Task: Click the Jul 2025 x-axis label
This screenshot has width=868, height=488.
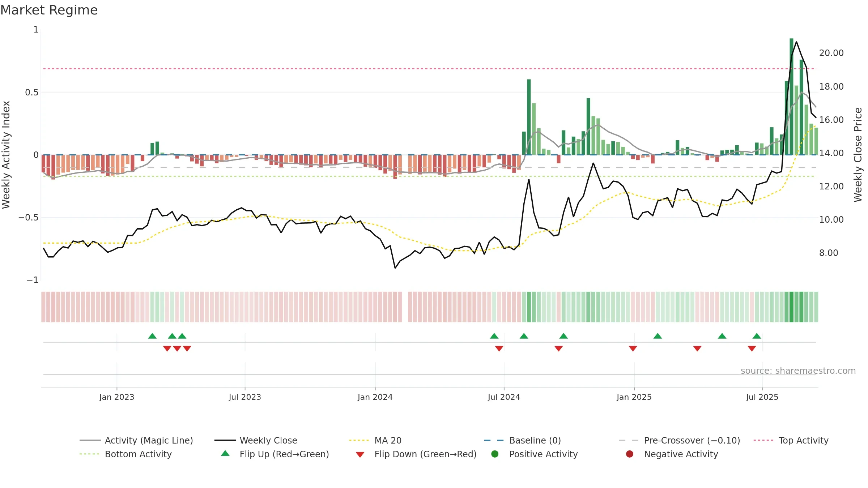Action: tap(762, 397)
